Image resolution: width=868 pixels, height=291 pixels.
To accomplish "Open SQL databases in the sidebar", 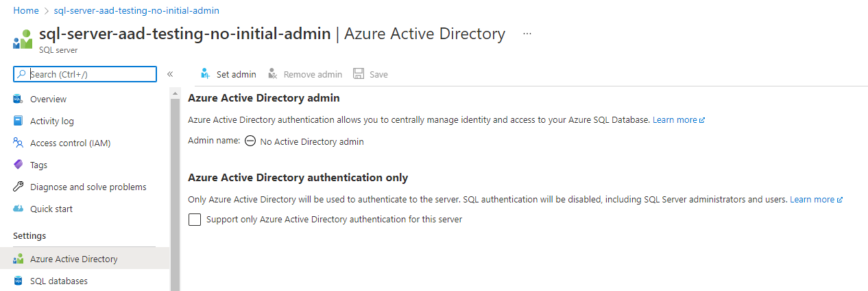I will 59,281.
